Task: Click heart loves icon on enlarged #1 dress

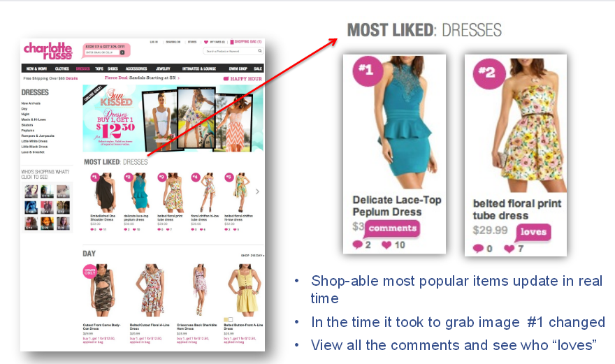Action: coord(386,245)
